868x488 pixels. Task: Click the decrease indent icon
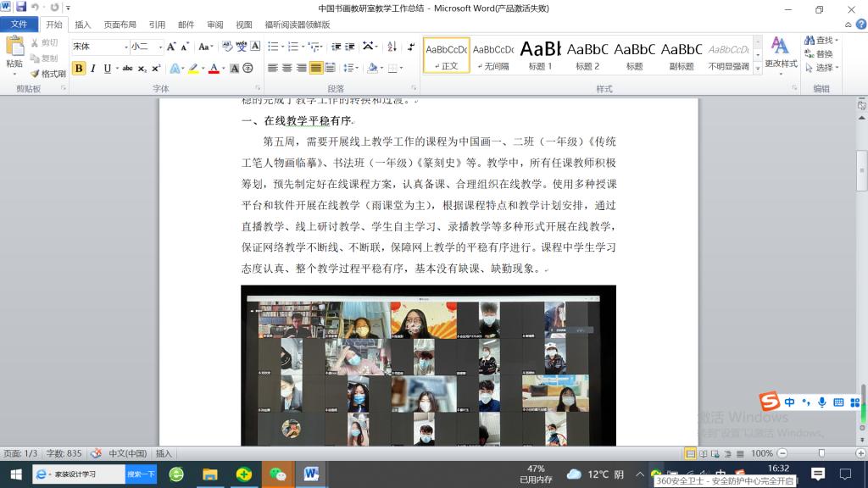point(336,47)
